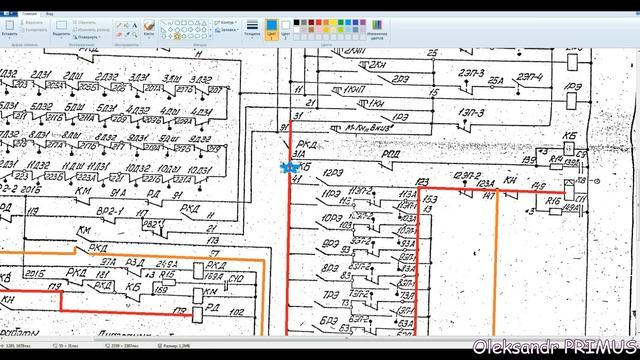
Task: Pick the pink color swatch
Action: (318, 30)
